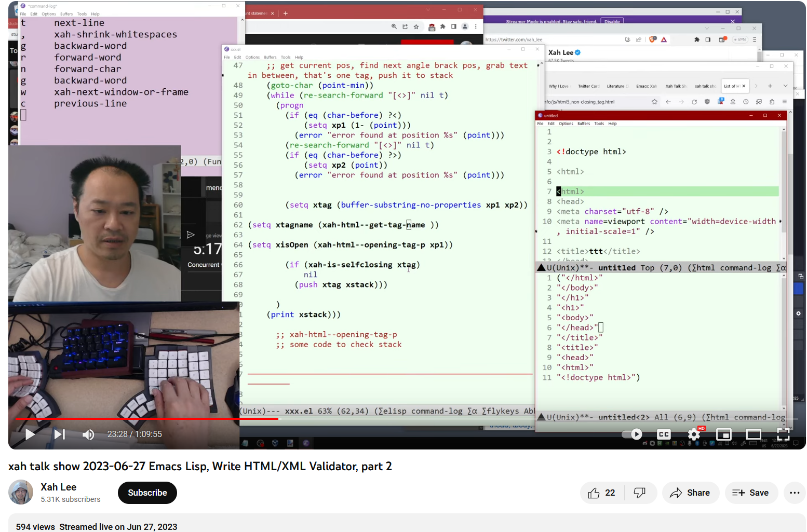807x532 pixels.
Task: Toggle closed captions with CC button
Action: pyautogui.click(x=664, y=434)
